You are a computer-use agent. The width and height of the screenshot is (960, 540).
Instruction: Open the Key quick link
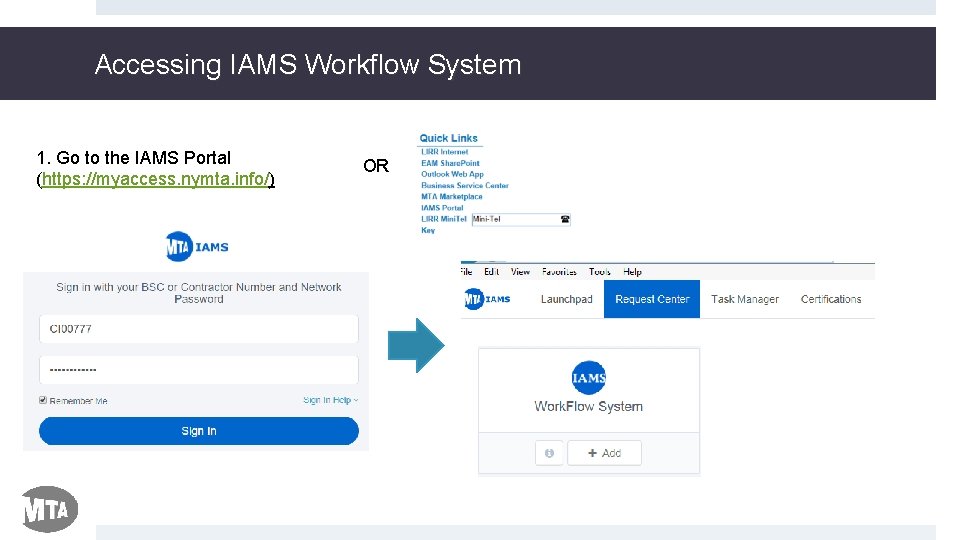[427, 230]
